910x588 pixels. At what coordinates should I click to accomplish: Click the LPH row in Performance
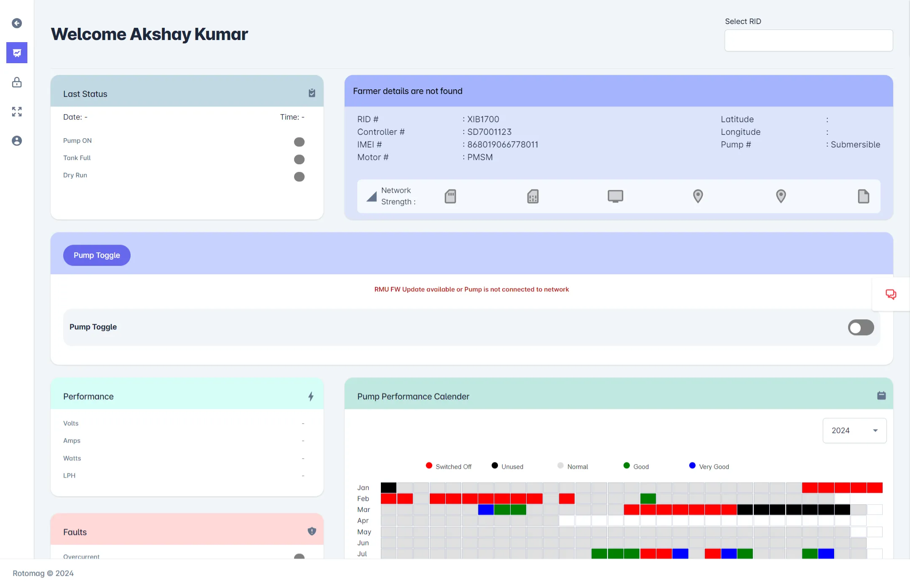[x=184, y=476]
